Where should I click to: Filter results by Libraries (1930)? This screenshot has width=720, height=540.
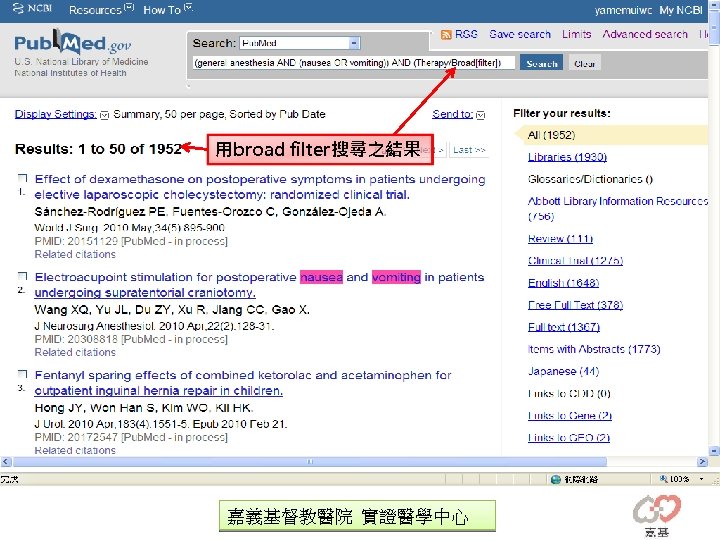tap(567, 157)
